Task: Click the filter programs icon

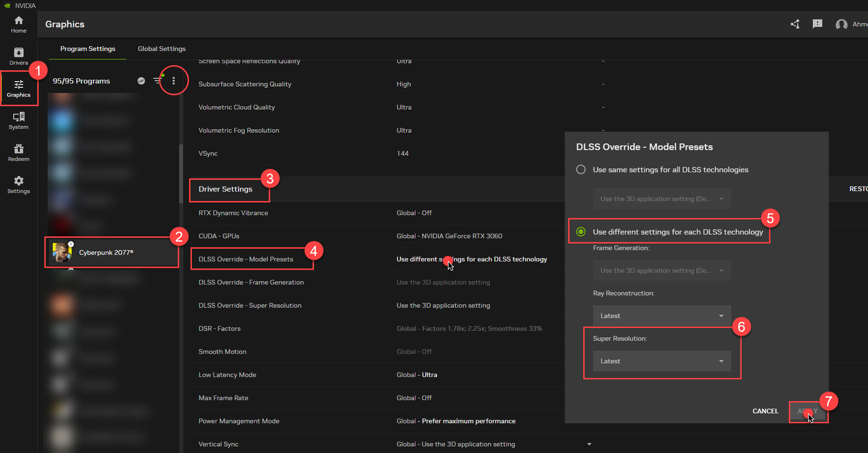Action: 157,81
